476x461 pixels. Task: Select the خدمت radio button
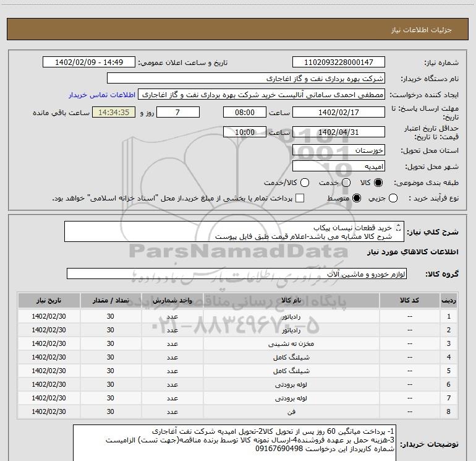point(346,183)
